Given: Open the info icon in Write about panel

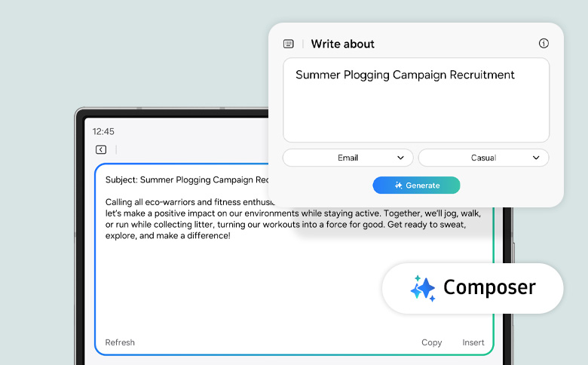Looking at the screenshot, I should (x=544, y=44).
